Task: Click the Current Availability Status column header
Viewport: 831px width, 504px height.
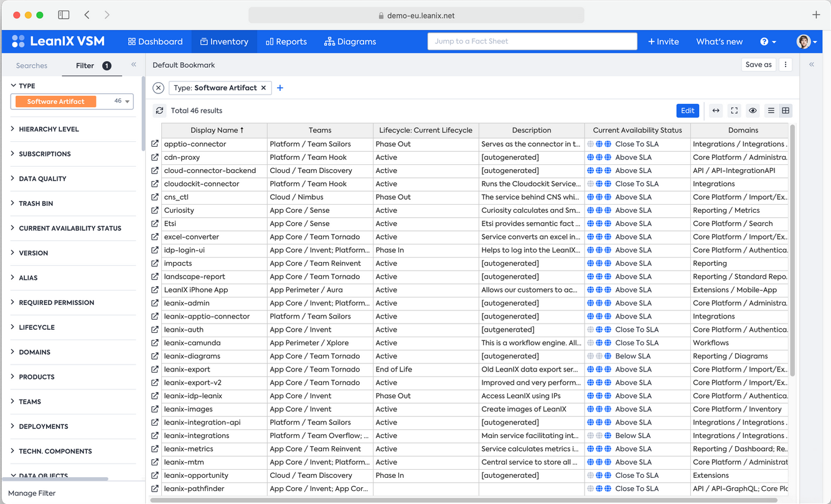Action: click(637, 130)
